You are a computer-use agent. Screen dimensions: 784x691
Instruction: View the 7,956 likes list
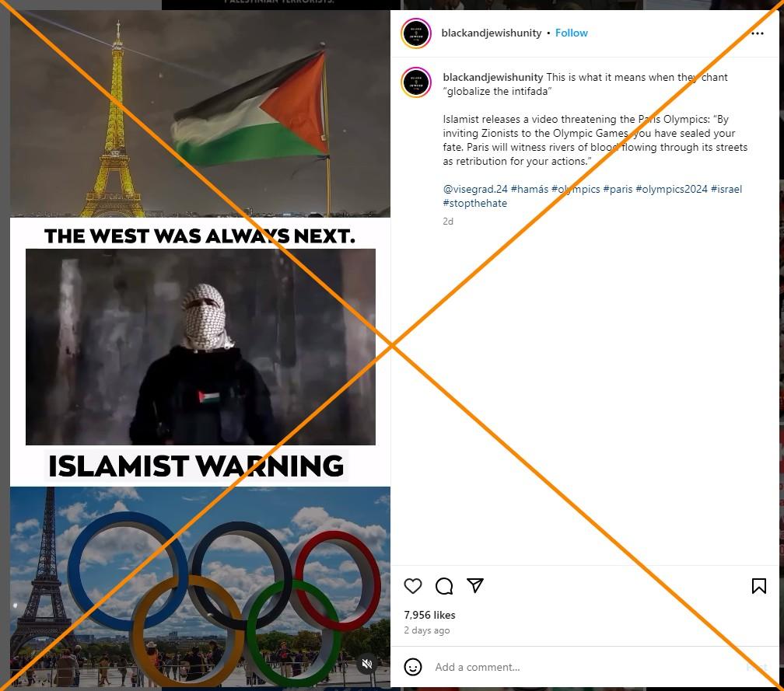tap(429, 615)
